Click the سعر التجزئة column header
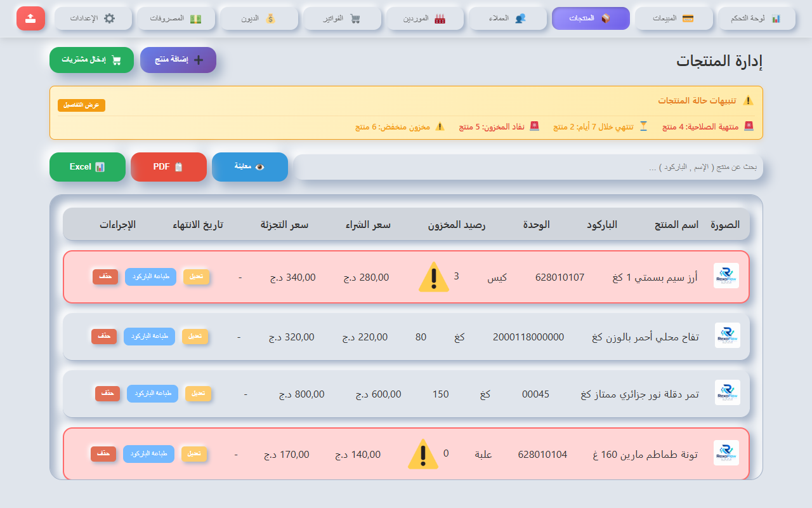 click(x=284, y=225)
